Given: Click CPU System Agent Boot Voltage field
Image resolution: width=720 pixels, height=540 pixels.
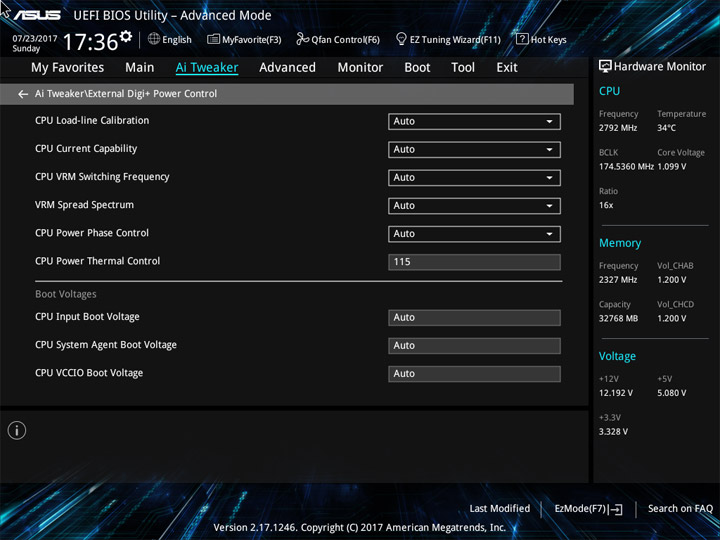Looking at the screenshot, I should pos(474,345).
